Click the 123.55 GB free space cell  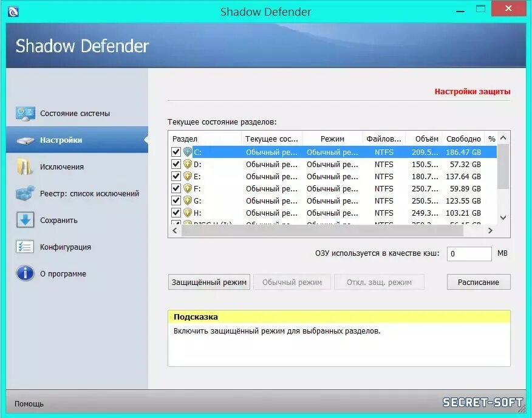pyautogui.click(x=463, y=201)
